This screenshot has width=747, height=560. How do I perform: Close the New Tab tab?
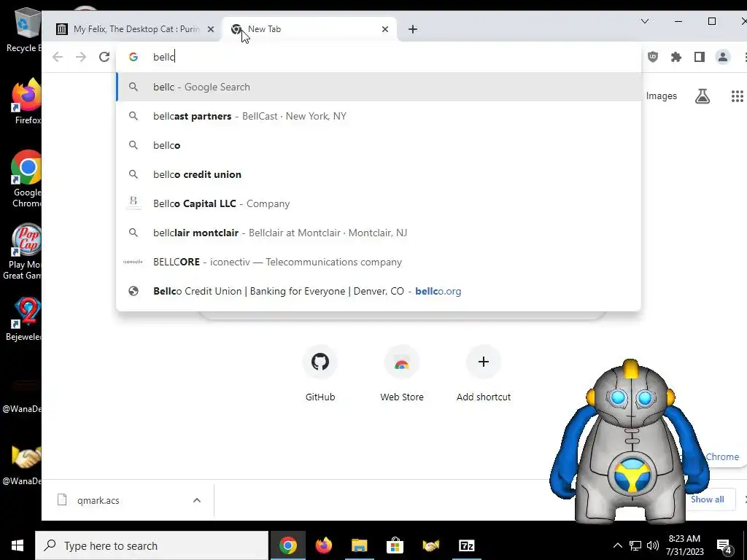[385, 29]
